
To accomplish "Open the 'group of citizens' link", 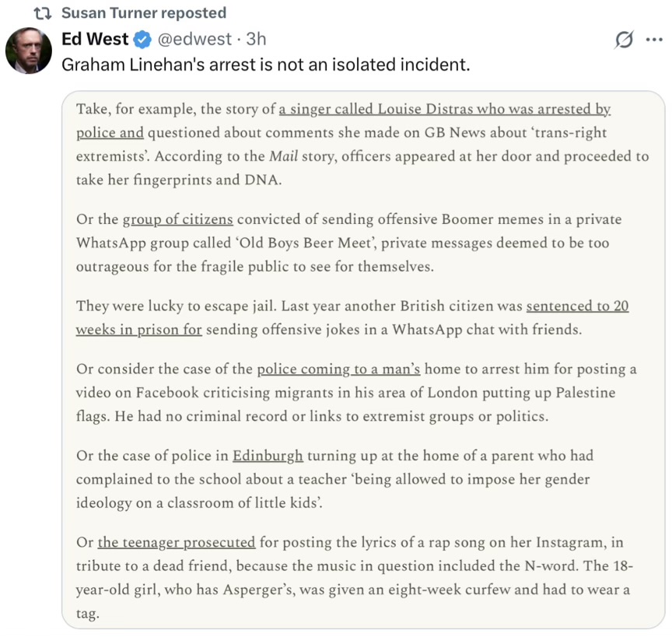I will 178,219.
